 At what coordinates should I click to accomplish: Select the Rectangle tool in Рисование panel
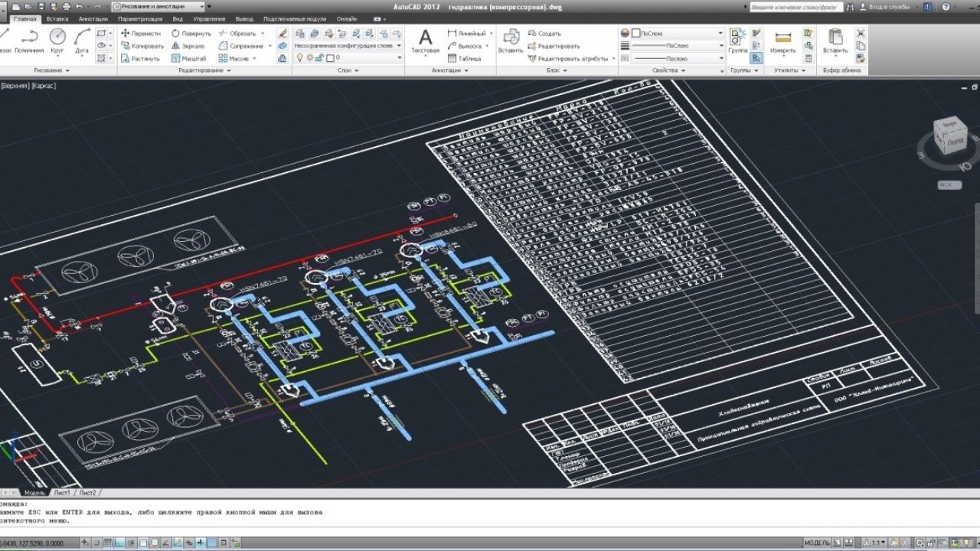(101, 34)
